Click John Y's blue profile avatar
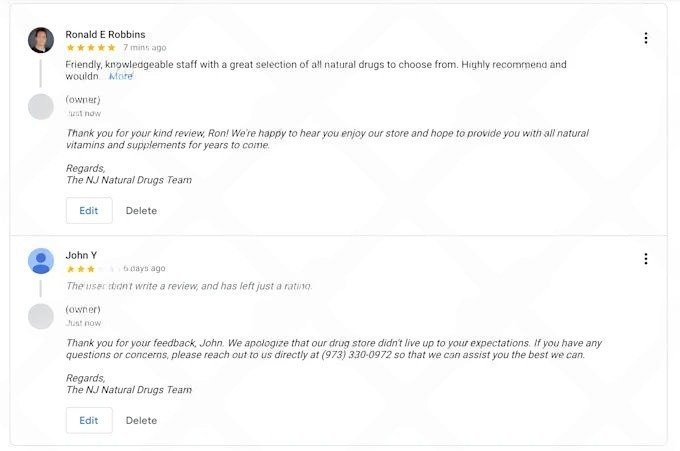 tap(41, 261)
